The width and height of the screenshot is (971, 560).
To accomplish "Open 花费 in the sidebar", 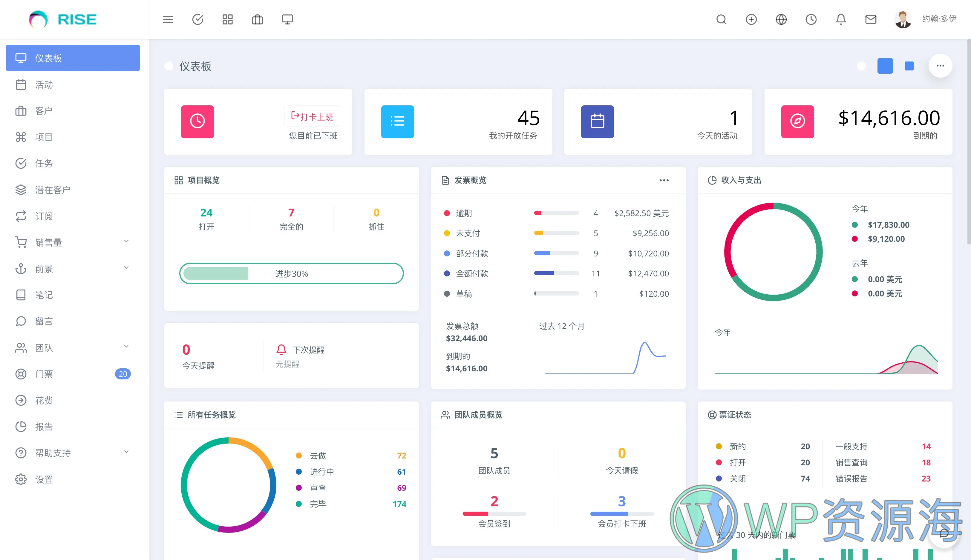I will [x=73, y=400].
